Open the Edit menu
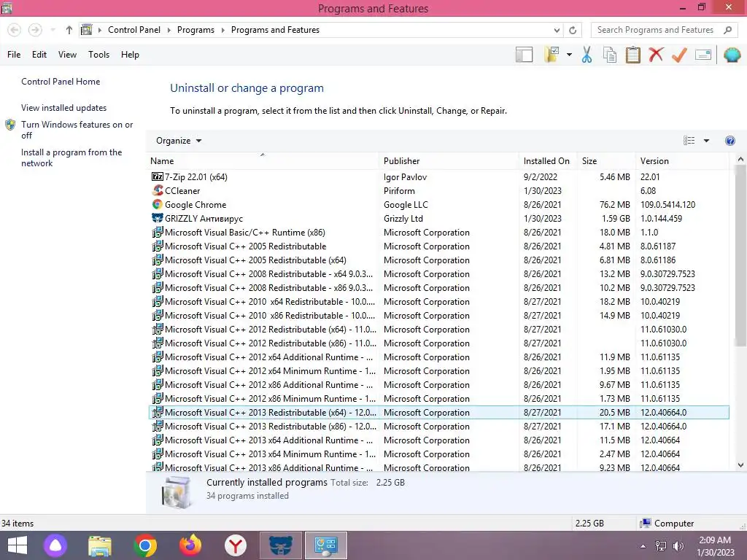 point(39,55)
